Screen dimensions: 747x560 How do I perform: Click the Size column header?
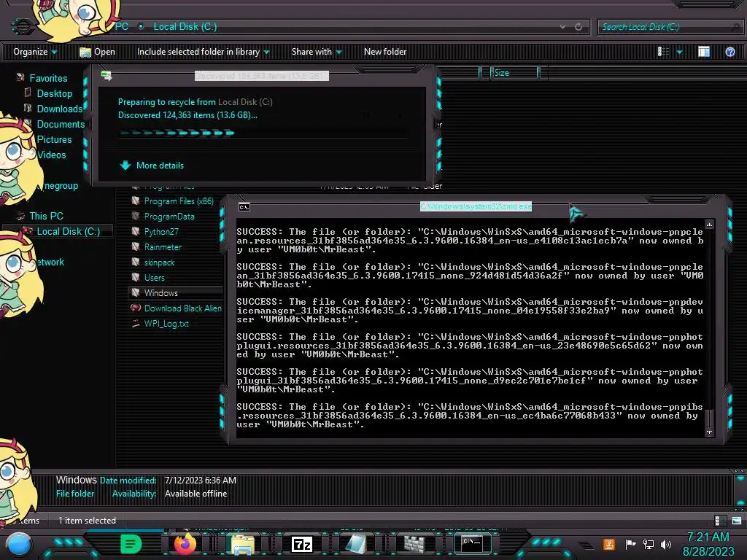click(514, 73)
